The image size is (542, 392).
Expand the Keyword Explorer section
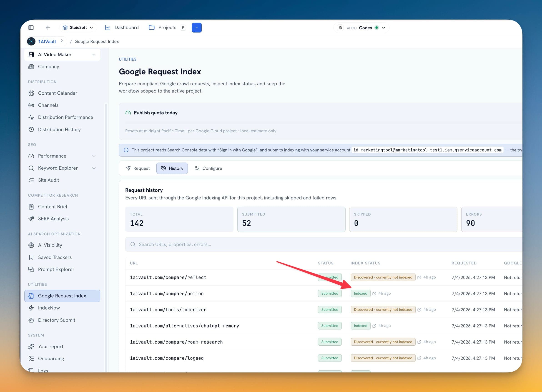(62, 168)
